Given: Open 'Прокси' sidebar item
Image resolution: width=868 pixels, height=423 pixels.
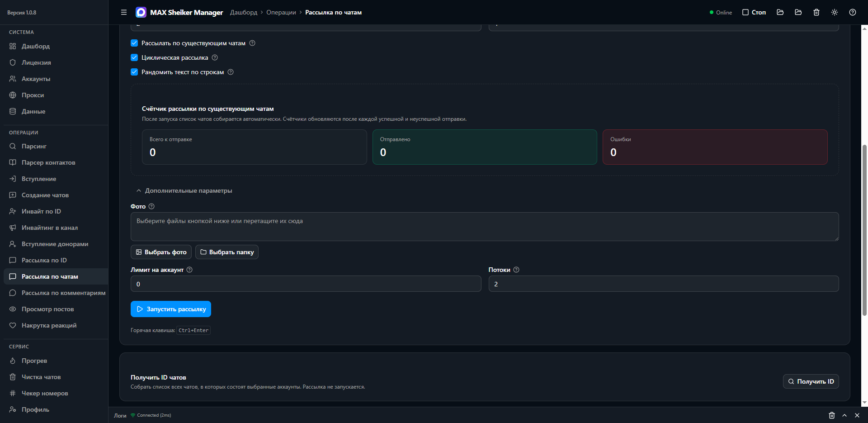Looking at the screenshot, I should point(56,95).
